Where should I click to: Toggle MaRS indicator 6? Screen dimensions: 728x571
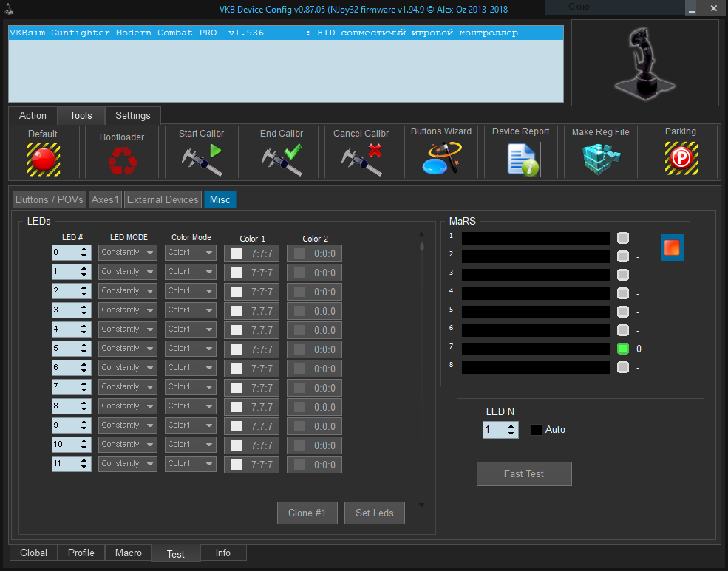(622, 330)
